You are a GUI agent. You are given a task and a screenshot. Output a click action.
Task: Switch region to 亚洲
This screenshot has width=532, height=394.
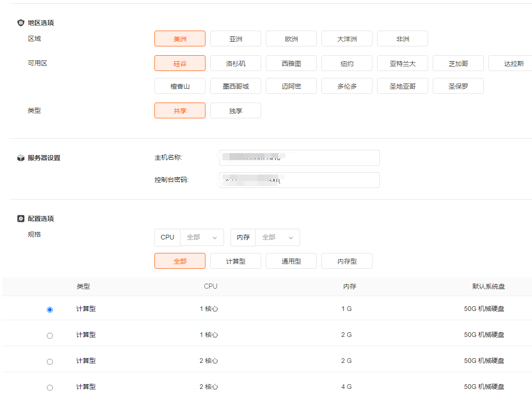[236, 39]
